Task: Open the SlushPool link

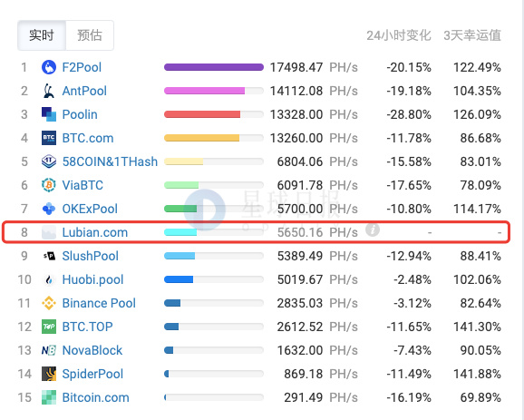Action: pos(91,256)
